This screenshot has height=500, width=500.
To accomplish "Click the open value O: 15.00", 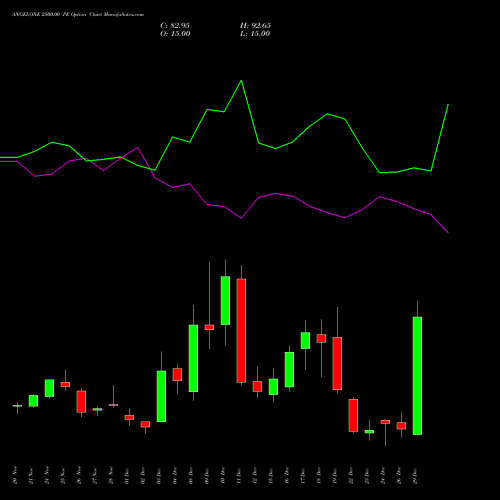I will [175, 34].
